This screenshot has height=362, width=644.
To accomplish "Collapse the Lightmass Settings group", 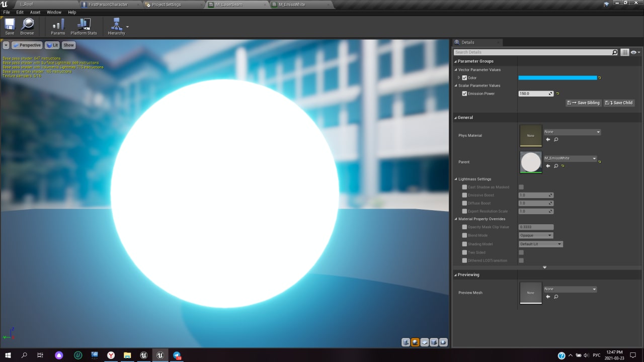I will pos(456,179).
